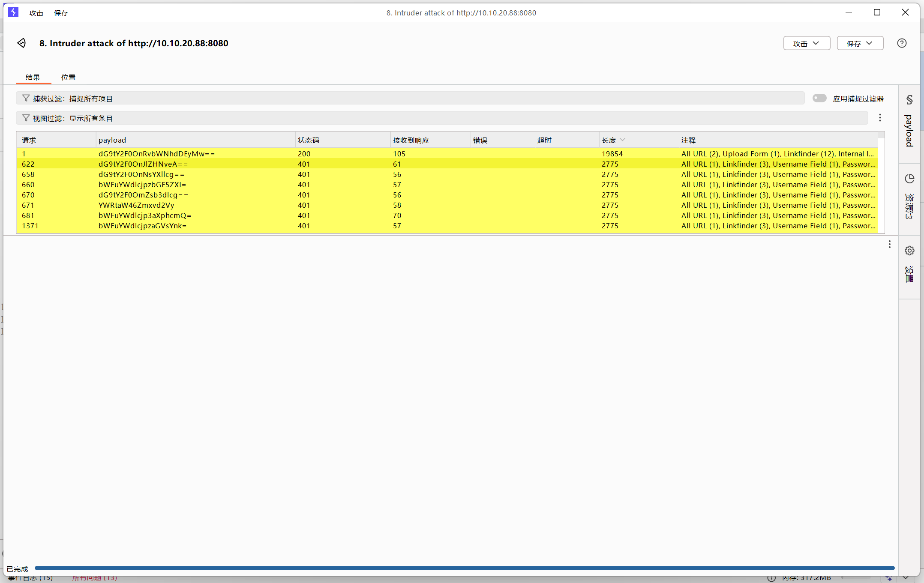Open three-dot menu below results table

click(889, 244)
